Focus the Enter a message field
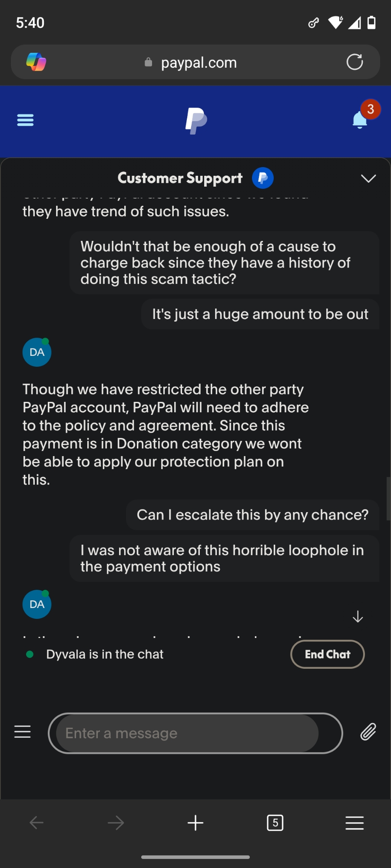Screen dimensions: 391x868 (x=187, y=733)
